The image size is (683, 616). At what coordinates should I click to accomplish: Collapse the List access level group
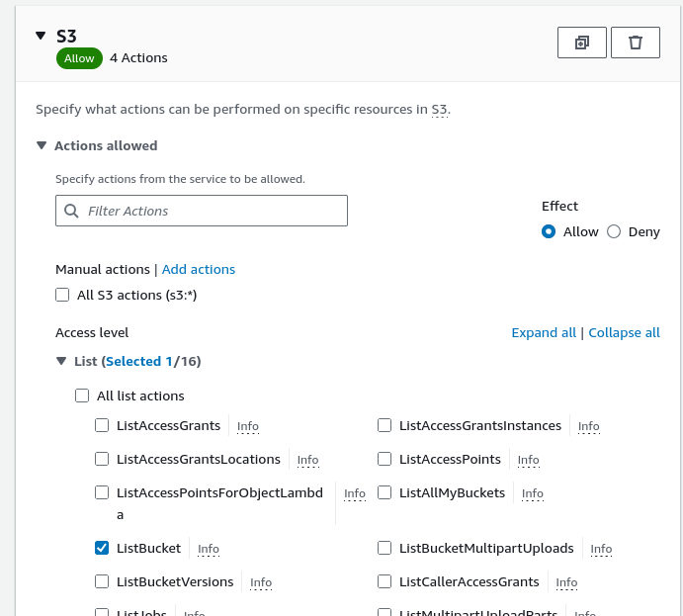coord(61,361)
